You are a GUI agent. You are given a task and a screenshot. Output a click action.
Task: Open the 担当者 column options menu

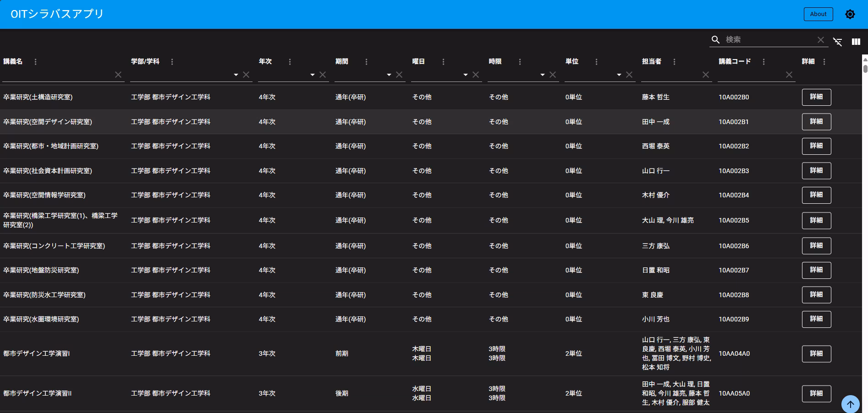pyautogui.click(x=674, y=62)
